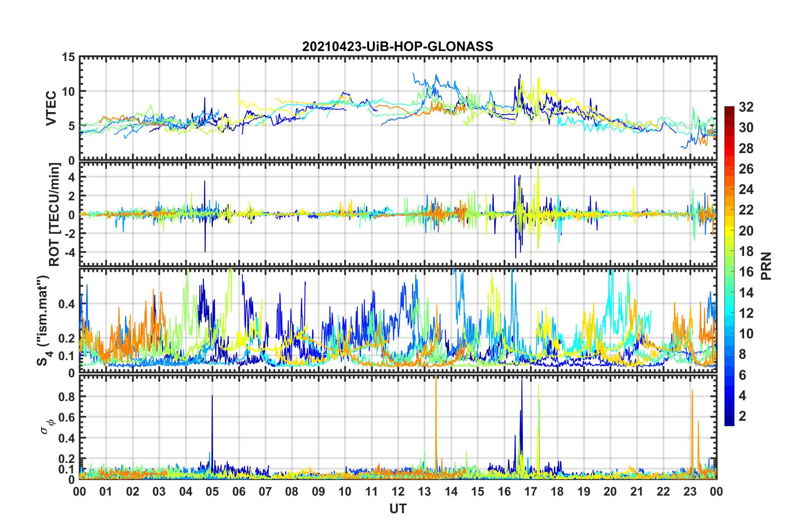Viewport: 796px width, 532px height.
Task: Click the ROT y-axis tick 4
Action: tap(72, 177)
